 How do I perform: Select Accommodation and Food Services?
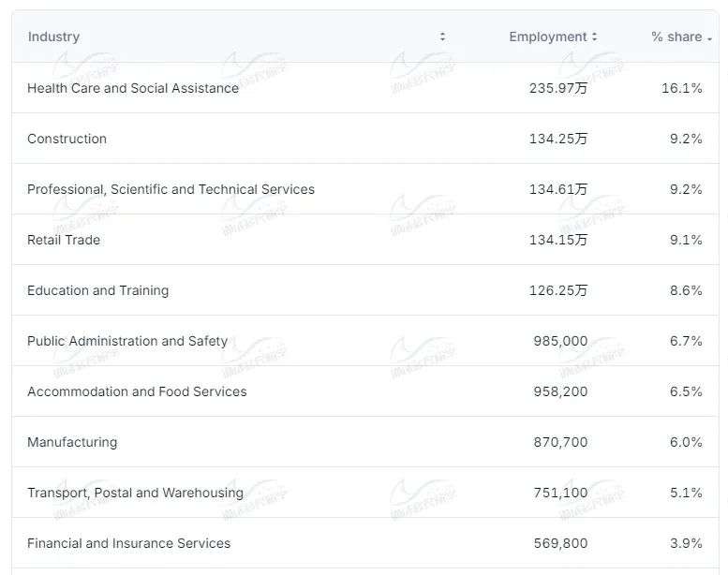coord(137,391)
